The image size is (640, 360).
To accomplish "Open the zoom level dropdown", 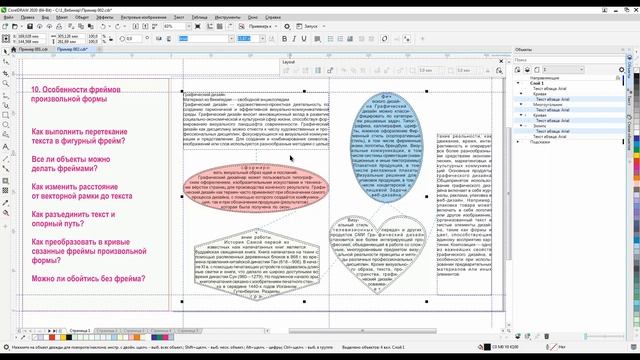I will click(189, 26).
